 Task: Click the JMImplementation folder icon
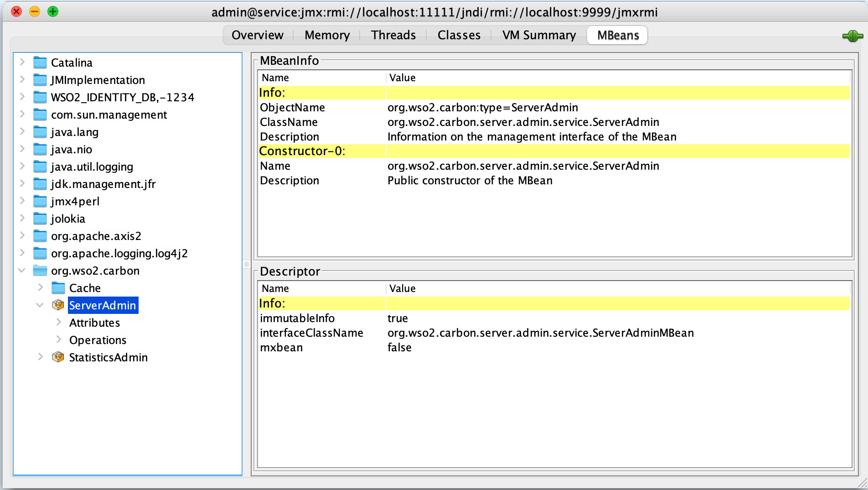[x=40, y=80]
